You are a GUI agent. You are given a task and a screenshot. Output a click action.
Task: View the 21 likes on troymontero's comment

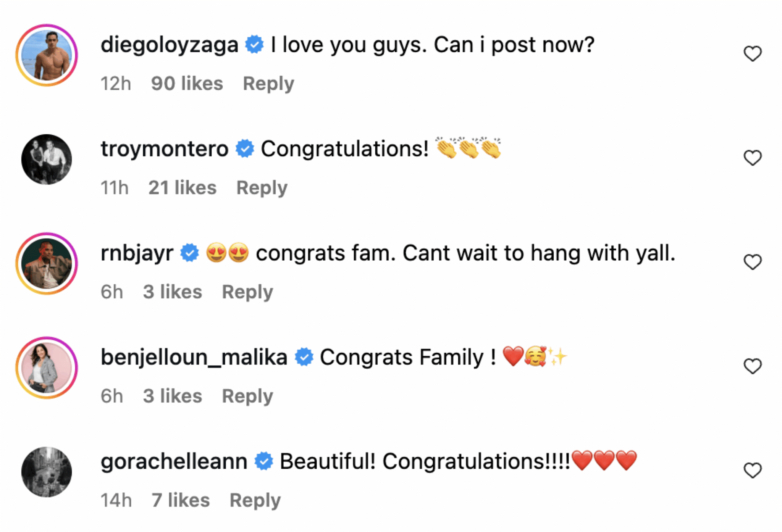pyautogui.click(x=183, y=187)
